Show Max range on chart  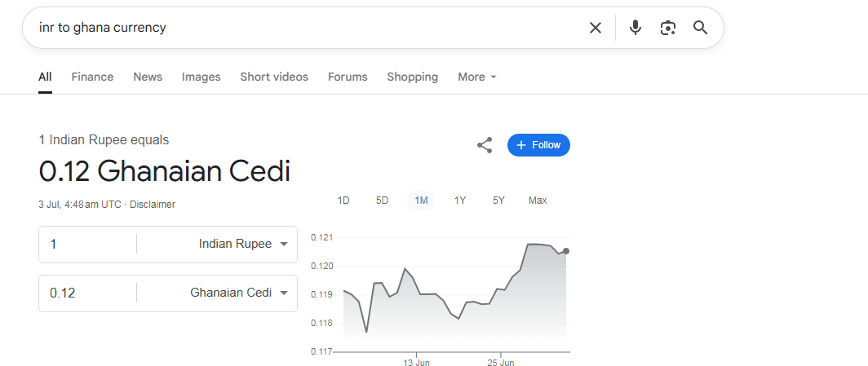point(538,201)
